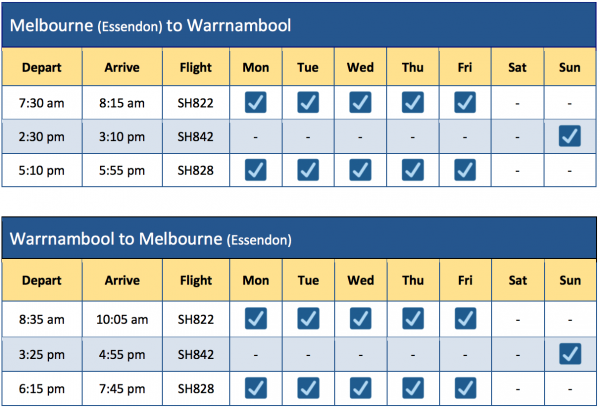Click the Friday checkbox for the 5:10 pm departure

(x=465, y=170)
